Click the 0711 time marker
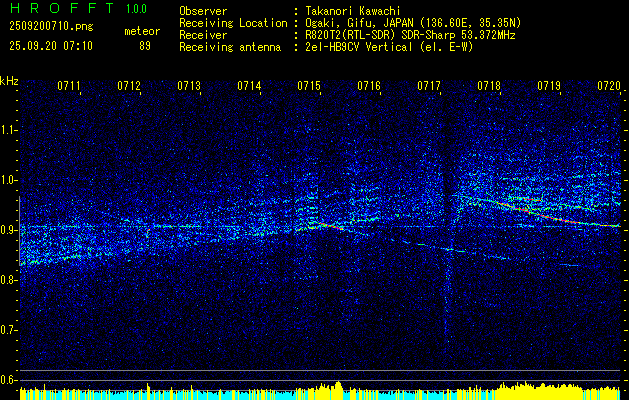The image size is (629, 400). pyautogui.click(x=69, y=86)
